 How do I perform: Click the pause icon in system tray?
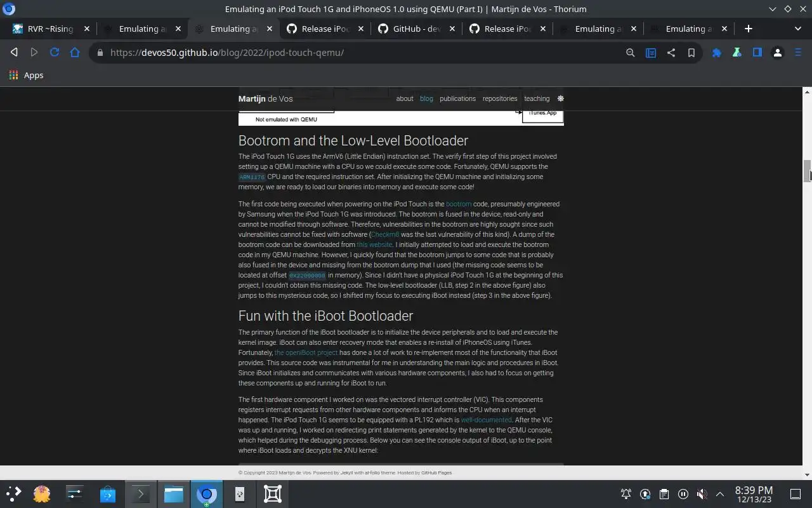683,494
